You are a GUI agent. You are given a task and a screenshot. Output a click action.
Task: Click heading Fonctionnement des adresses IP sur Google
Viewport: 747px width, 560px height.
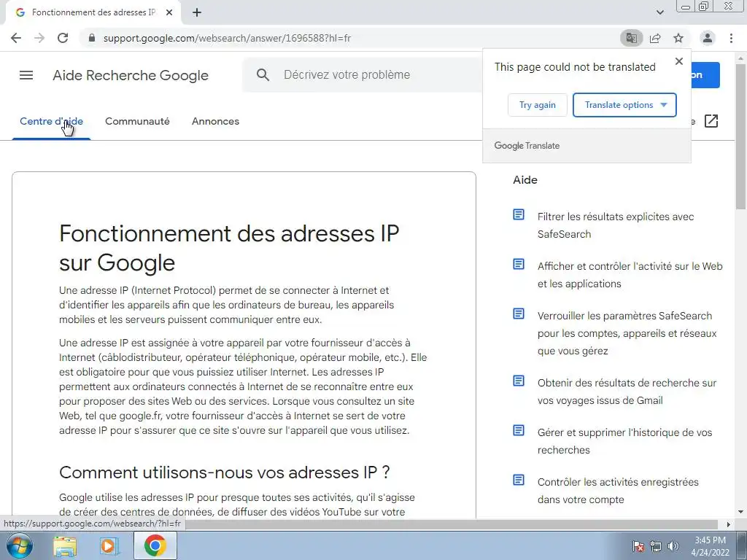tap(228, 248)
